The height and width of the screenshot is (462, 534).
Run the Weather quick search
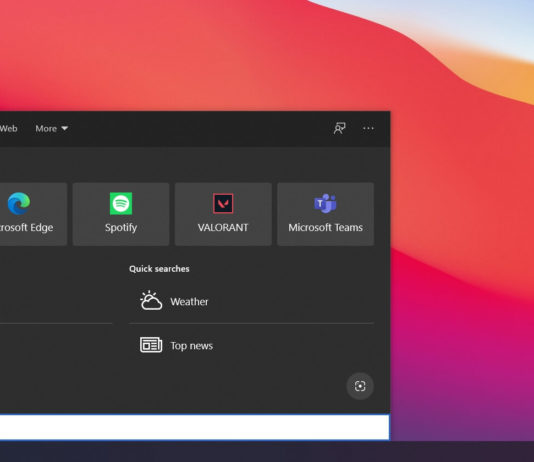tap(251, 301)
